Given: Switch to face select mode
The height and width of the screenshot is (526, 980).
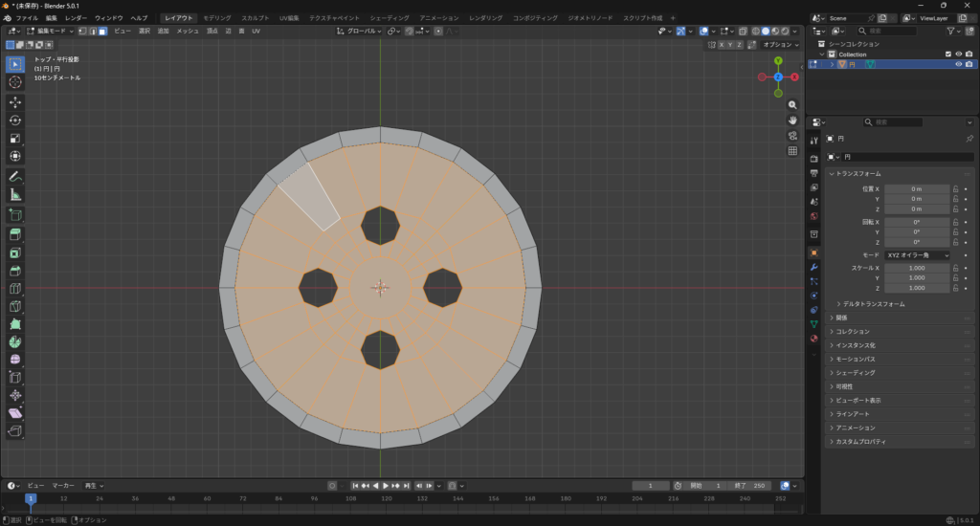Looking at the screenshot, I should [x=102, y=31].
